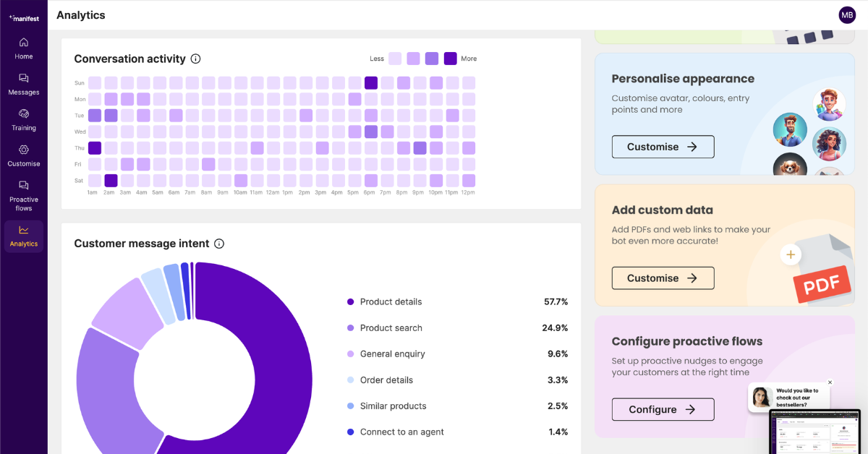The image size is (868, 454).
Task: Dismiss the bestsellers chat nudge popup
Action: coord(830,382)
